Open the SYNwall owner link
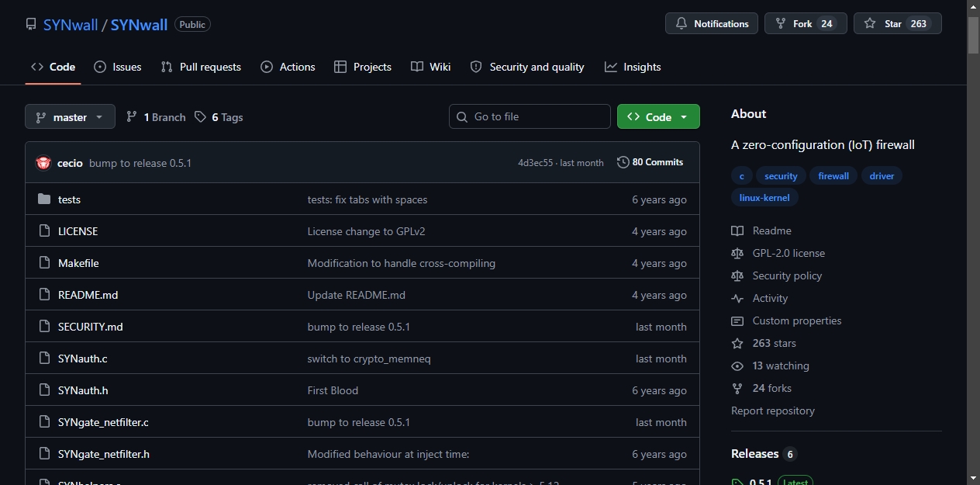 pyautogui.click(x=71, y=25)
